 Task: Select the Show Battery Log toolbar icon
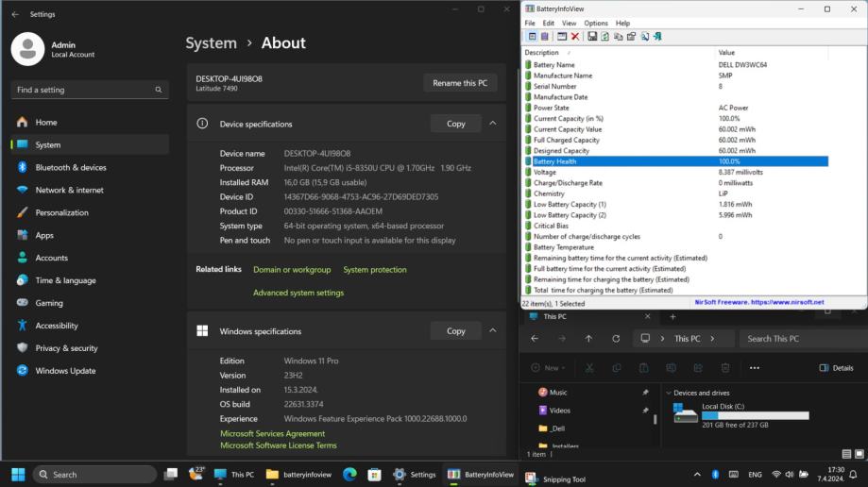point(544,36)
